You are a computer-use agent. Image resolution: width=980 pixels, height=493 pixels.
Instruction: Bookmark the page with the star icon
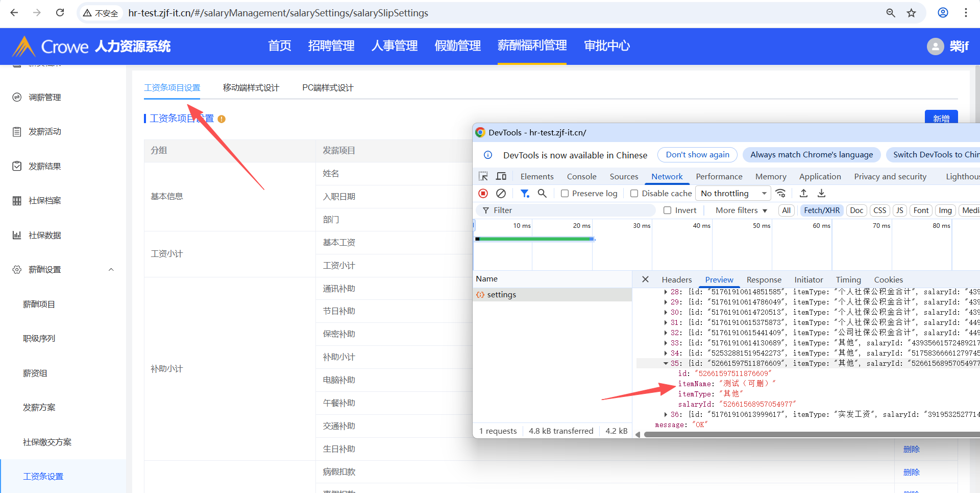click(911, 13)
